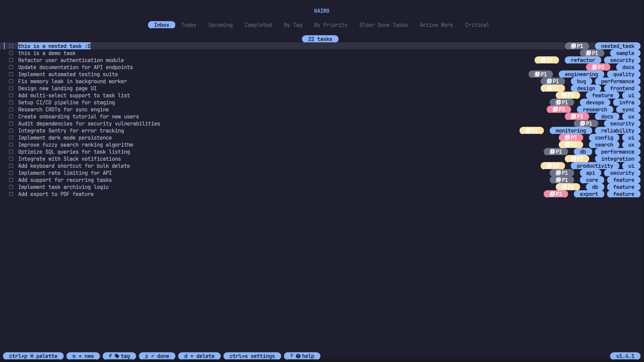Click the 'd × delete' button
The height and width of the screenshot is (362, 644).
pos(199,356)
